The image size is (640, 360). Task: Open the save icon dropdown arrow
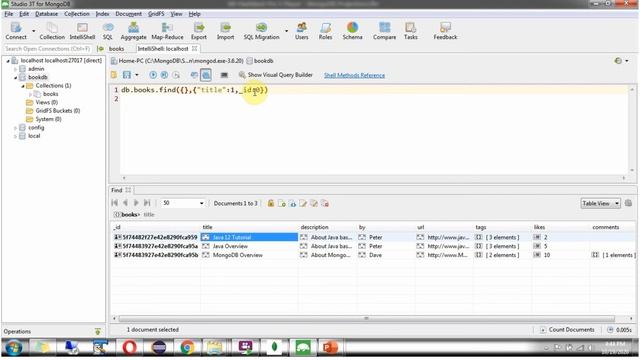136,75
